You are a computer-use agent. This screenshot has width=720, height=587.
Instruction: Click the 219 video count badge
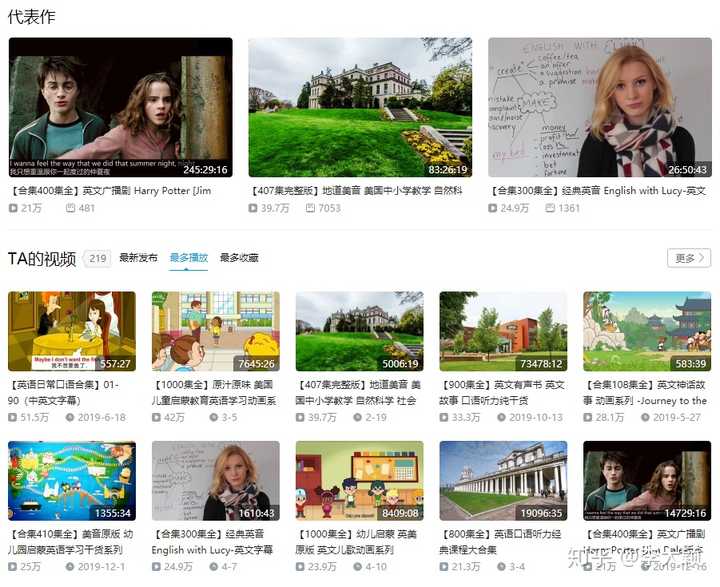[97, 258]
